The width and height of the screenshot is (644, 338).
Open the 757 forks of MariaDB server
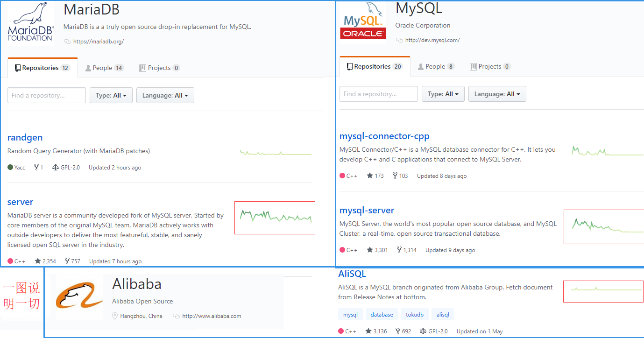pyautogui.click(x=72, y=261)
